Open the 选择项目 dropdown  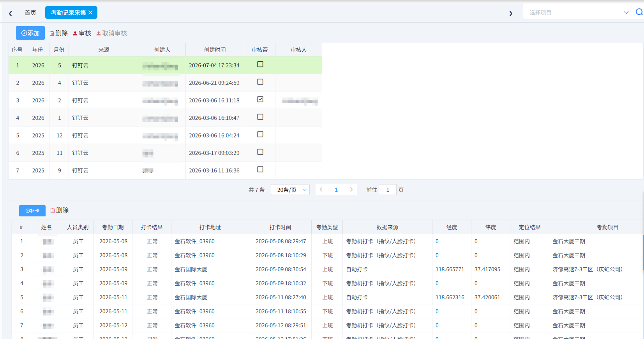coord(579,12)
